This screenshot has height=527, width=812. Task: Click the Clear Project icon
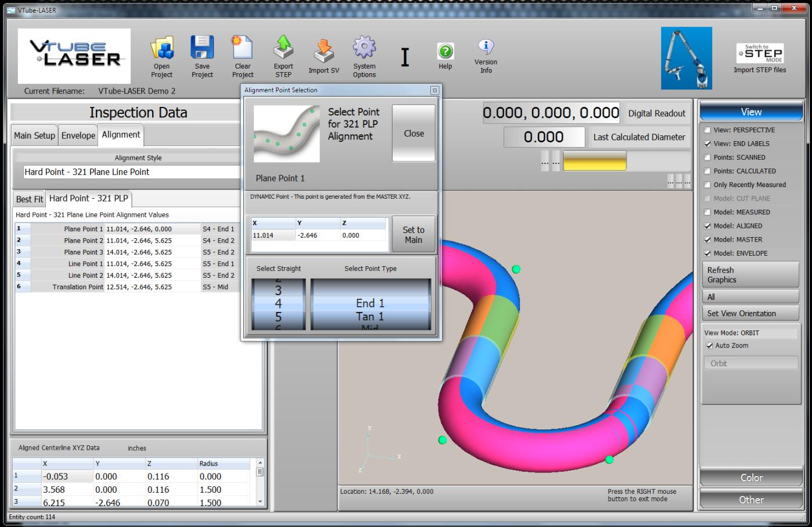click(243, 48)
